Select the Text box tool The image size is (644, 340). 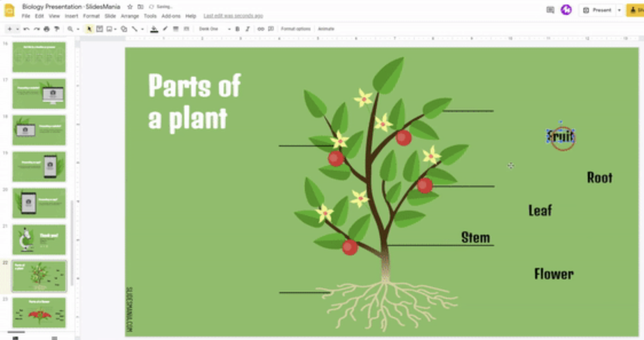click(99, 29)
